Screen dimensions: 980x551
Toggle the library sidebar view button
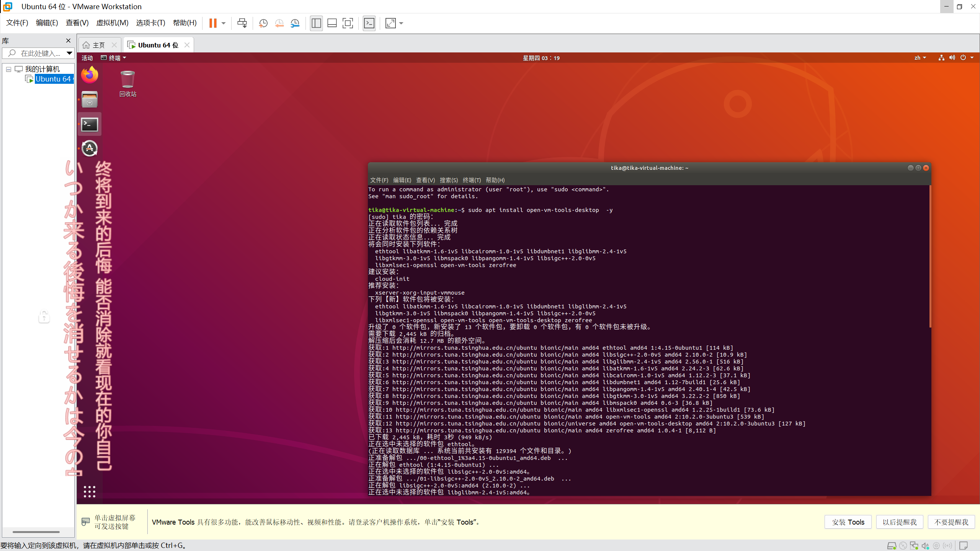tap(316, 23)
